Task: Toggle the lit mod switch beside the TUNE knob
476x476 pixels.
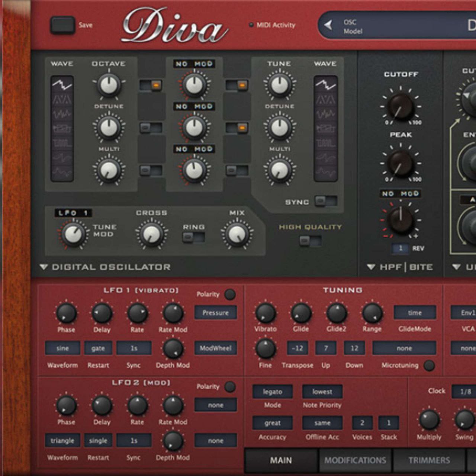Action: (237, 86)
